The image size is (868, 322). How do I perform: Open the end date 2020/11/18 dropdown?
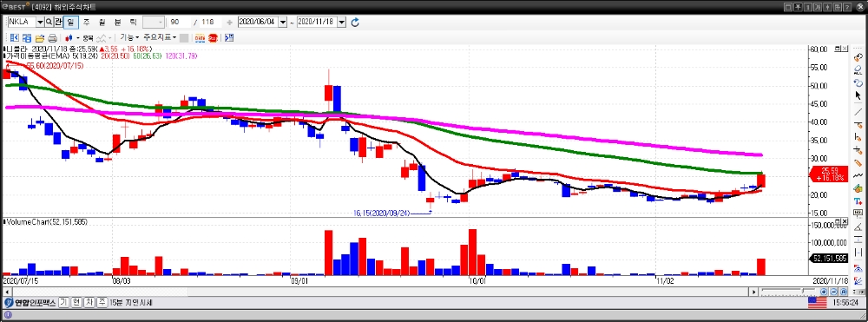pyautogui.click(x=341, y=22)
